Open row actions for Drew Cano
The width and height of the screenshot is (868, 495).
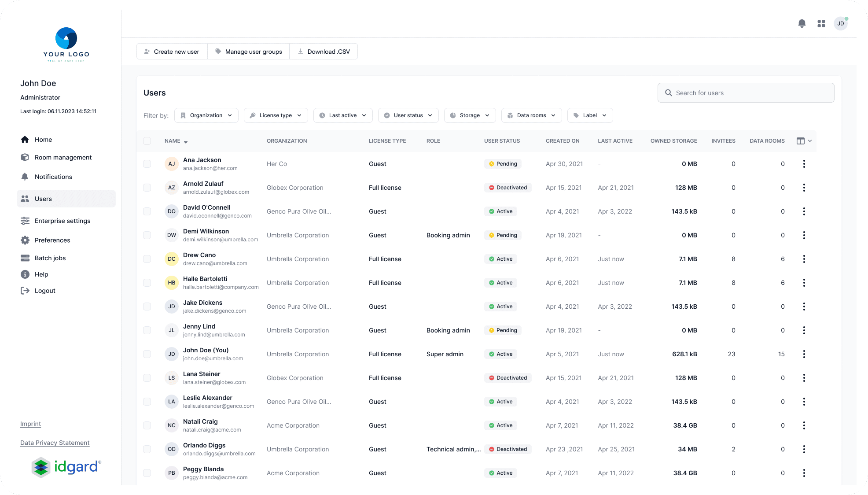804,259
